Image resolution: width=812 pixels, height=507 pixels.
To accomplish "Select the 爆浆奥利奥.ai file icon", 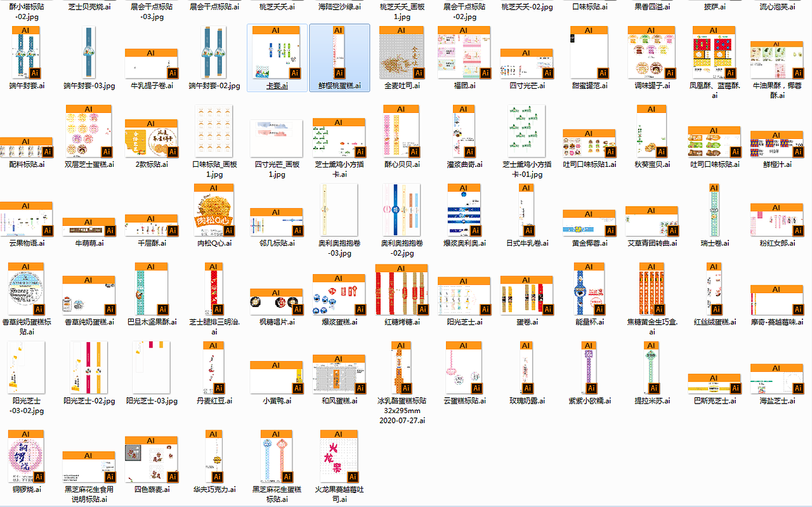I will (x=464, y=210).
